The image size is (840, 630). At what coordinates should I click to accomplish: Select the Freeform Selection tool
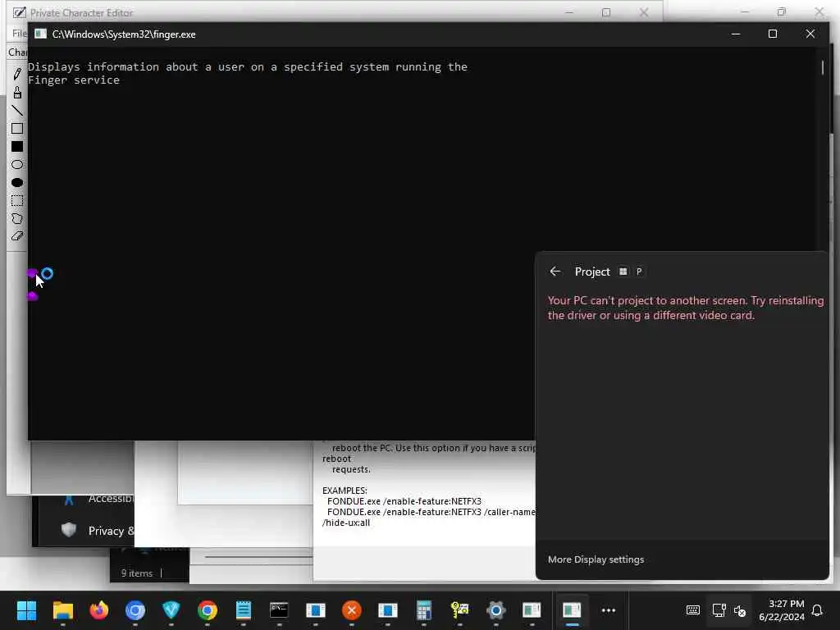pos(17,218)
